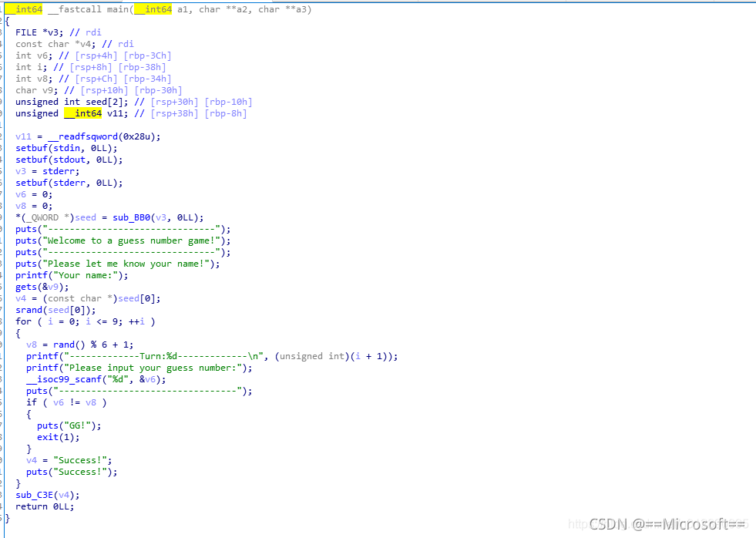The image size is (756, 538).
Task: Select the printf 'Your name:' line
Action: tap(72, 275)
